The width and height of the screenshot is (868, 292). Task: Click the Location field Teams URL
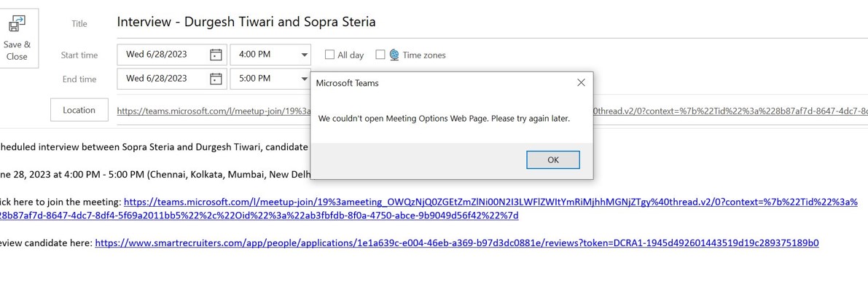pos(492,111)
